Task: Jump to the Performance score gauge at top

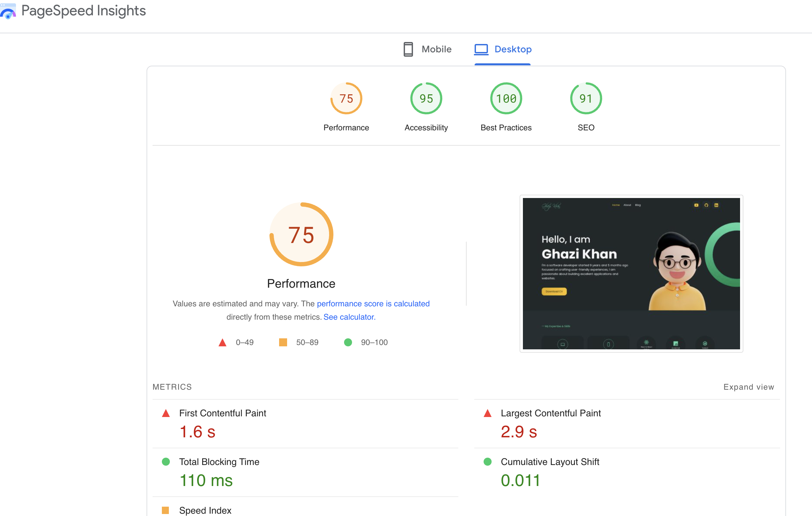Action: point(346,99)
